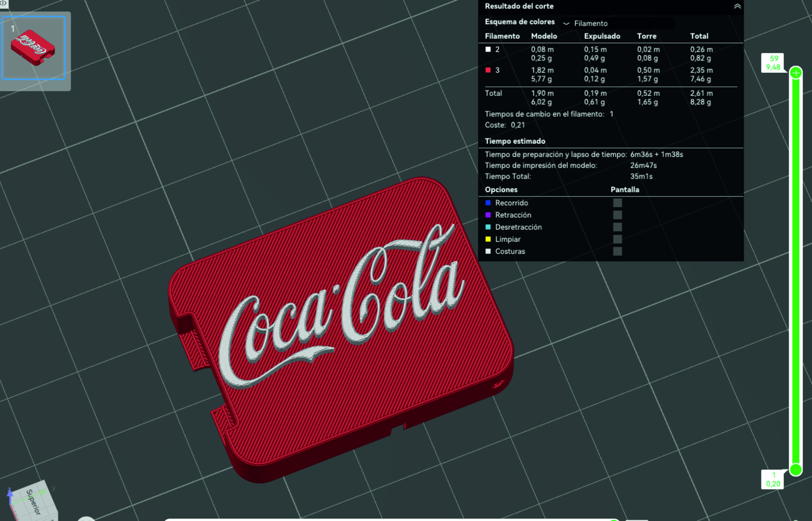Click the bottom layer slider handle
The width and height of the screenshot is (812, 521).
coord(796,470)
